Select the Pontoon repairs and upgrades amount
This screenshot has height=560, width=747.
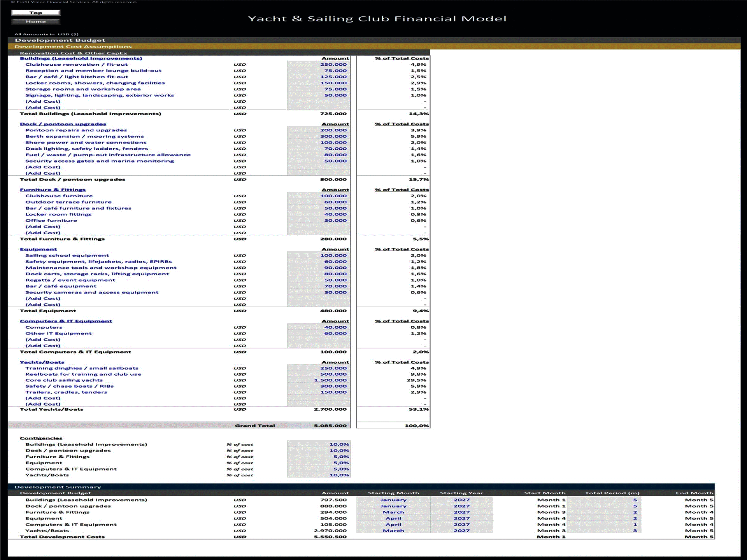click(x=319, y=130)
